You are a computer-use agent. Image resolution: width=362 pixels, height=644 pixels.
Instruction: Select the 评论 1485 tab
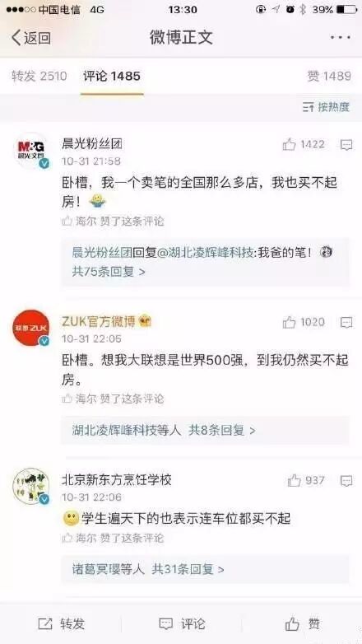tap(112, 76)
